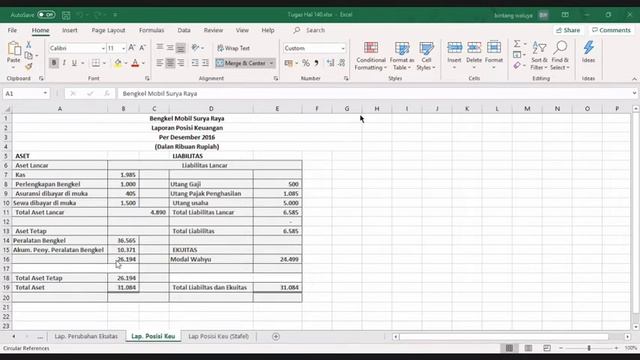The image size is (640, 360).
Task: Click the Cut scissors icon
Action: pyautogui.click(x=29, y=44)
